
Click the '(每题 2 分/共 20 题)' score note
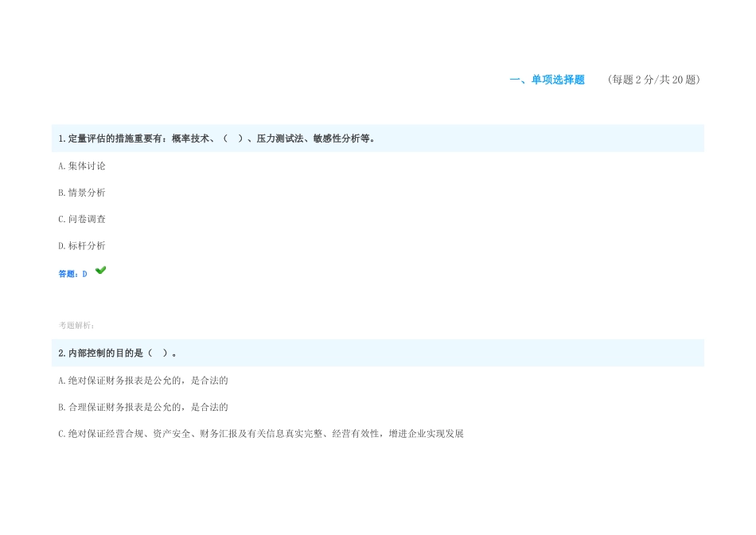(654, 80)
